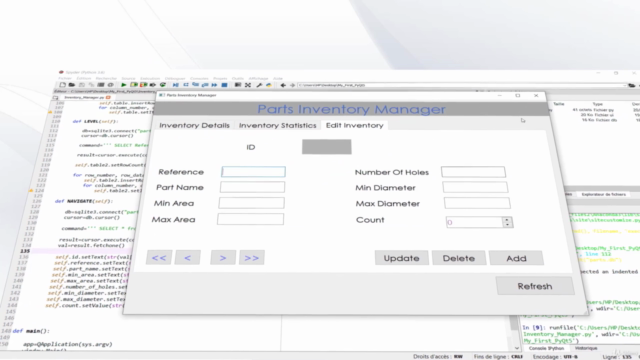This screenshot has width=640, height=360.
Task: Click "Droits d'accès : RW" in status bar
Action: click(438, 357)
